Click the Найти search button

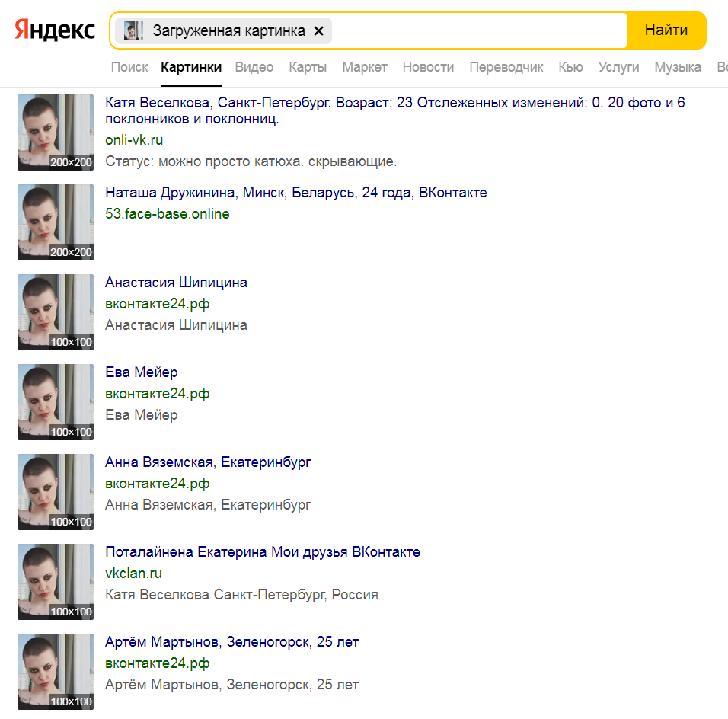pyautogui.click(x=666, y=30)
